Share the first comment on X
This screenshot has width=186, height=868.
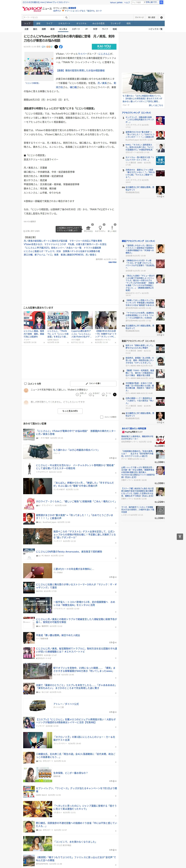pos(115,394)
